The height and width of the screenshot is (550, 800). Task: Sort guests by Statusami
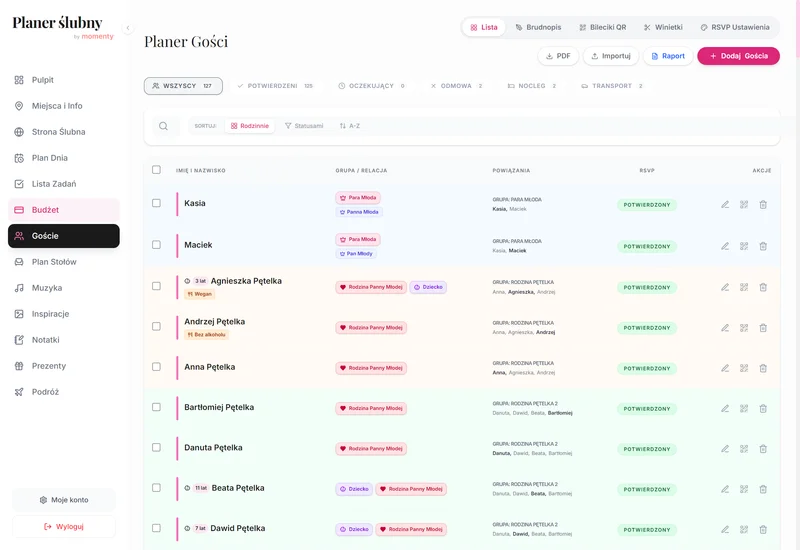tap(304, 126)
